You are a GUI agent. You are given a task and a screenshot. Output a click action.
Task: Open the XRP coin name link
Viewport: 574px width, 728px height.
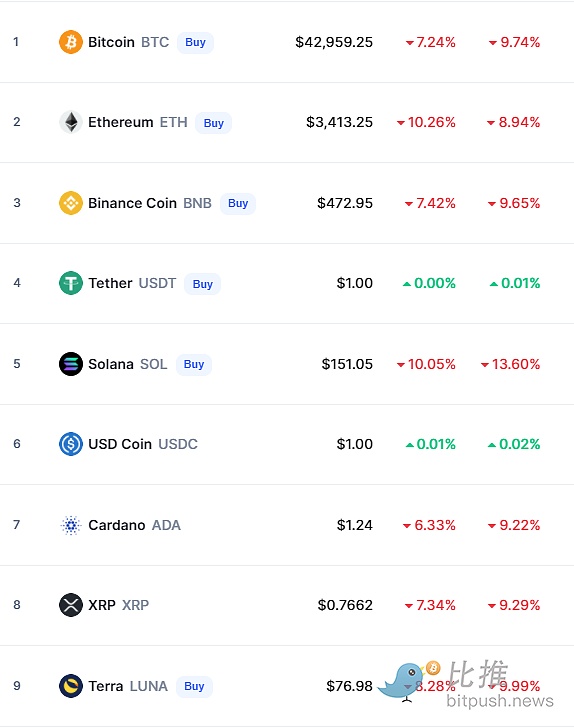coord(118,605)
